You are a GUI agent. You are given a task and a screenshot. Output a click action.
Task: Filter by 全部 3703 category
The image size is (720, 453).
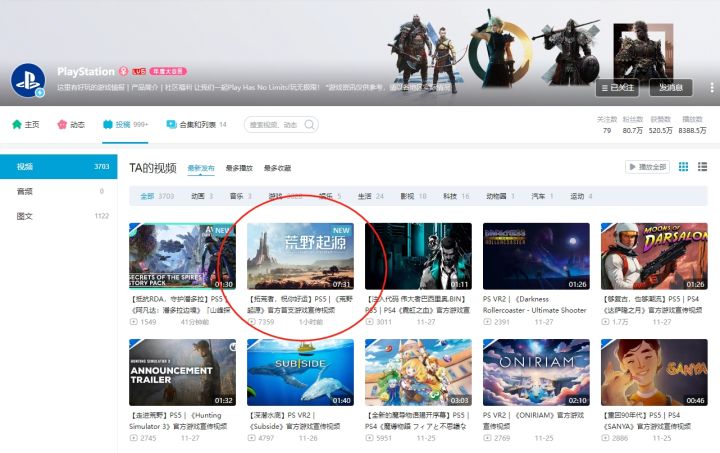[x=157, y=196]
